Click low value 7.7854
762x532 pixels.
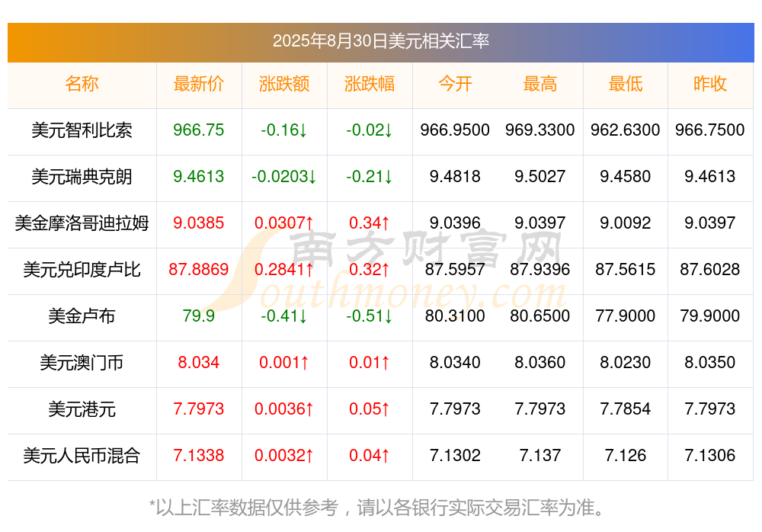tap(625, 409)
